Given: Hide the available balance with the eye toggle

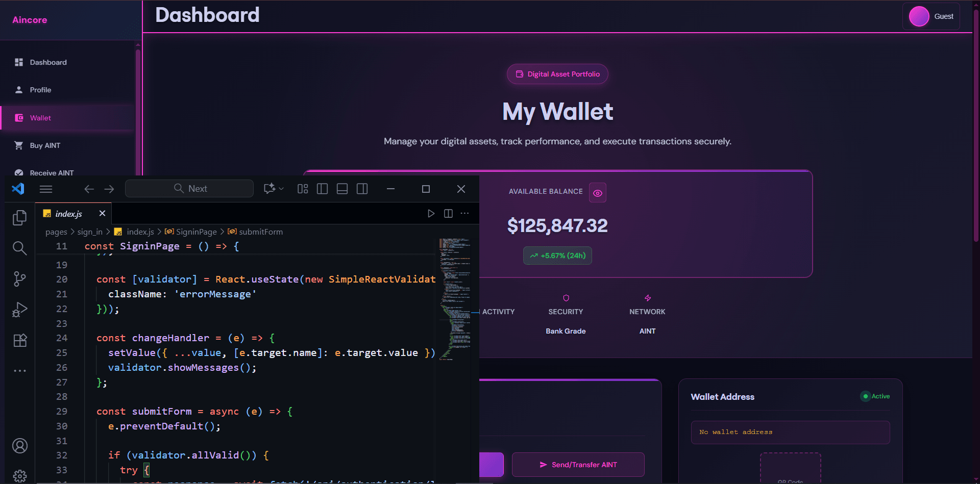Looking at the screenshot, I should 597,192.
